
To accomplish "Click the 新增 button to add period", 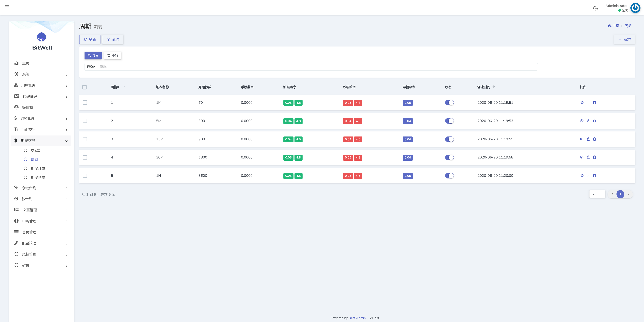I will pos(624,39).
